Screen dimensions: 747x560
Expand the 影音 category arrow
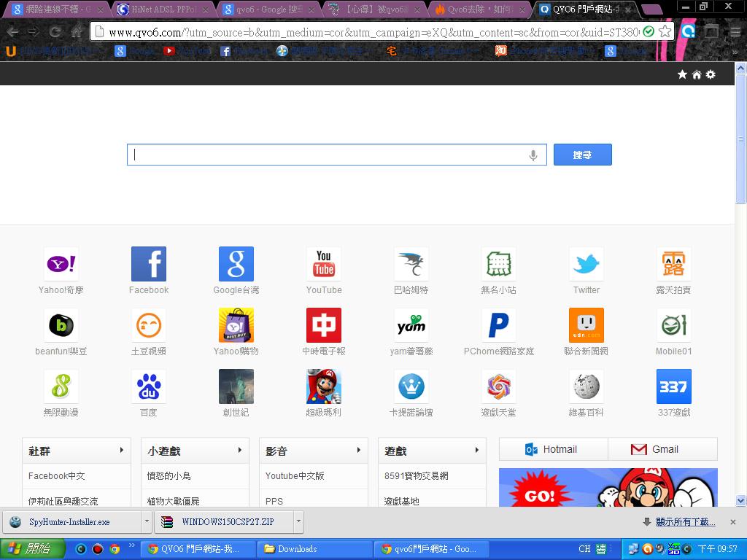(x=359, y=450)
